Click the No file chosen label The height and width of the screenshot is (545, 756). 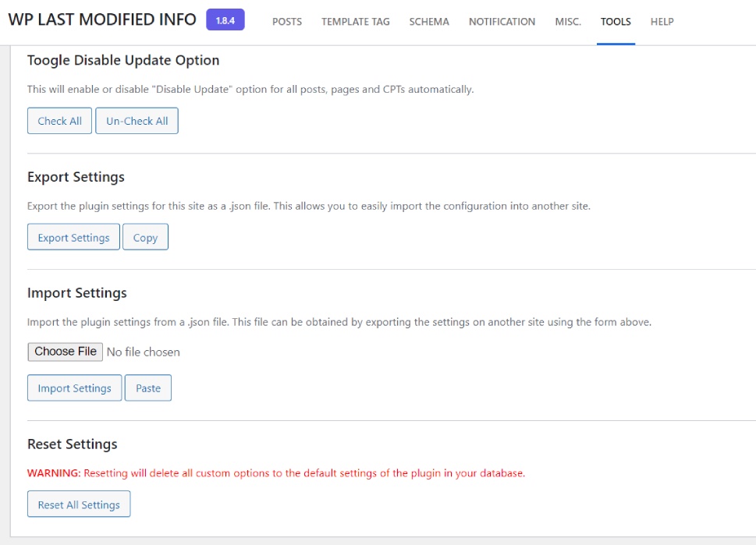143,352
